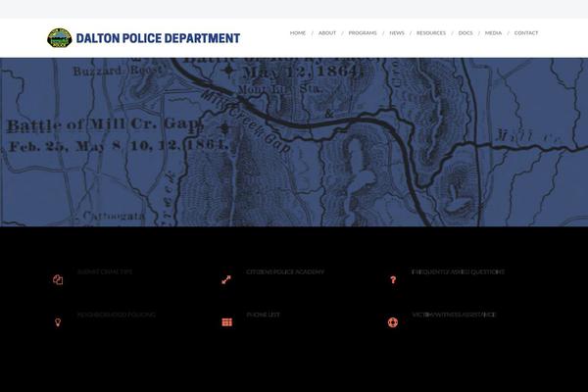This screenshot has height=392, width=588.
Task: Click the Mill Creek Gap battle map banner
Action: (x=294, y=142)
